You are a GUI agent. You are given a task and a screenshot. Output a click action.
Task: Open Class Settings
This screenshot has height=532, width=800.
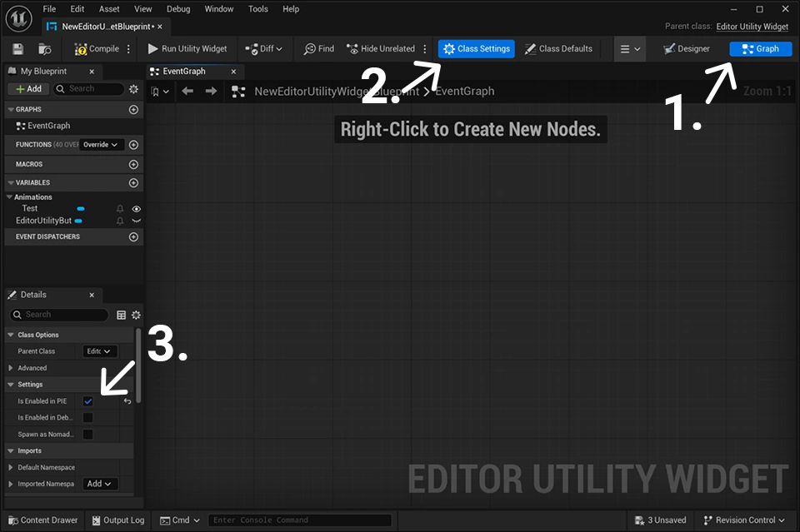[477, 49]
